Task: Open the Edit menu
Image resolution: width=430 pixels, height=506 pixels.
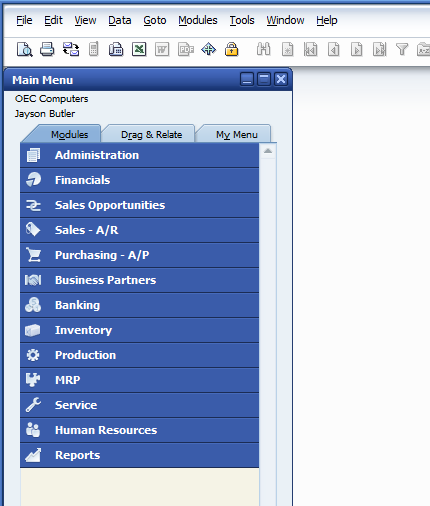Action: (x=53, y=20)
